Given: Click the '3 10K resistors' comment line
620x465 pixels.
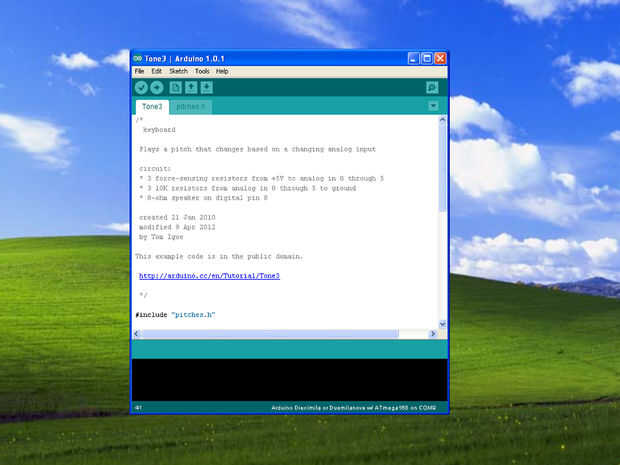Looking at the screenshot, I should 248,188.
